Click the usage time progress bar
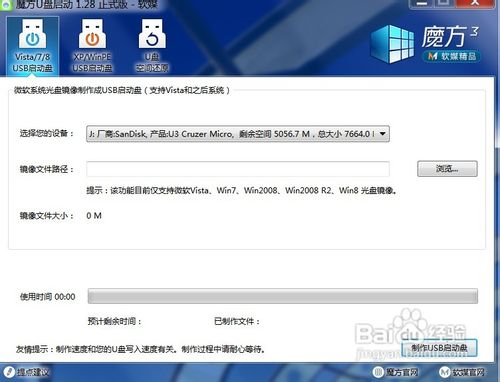Viewport: 500px width, 382px height. tap(283, 296)
